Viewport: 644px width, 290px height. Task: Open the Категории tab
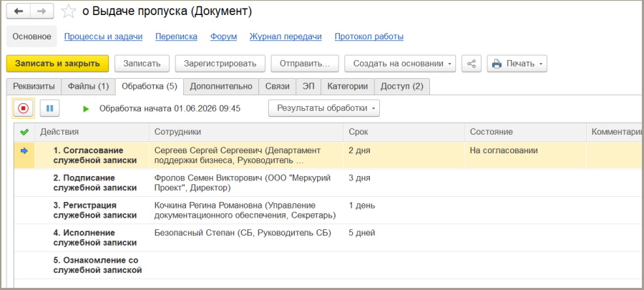(x=348, y=86)
